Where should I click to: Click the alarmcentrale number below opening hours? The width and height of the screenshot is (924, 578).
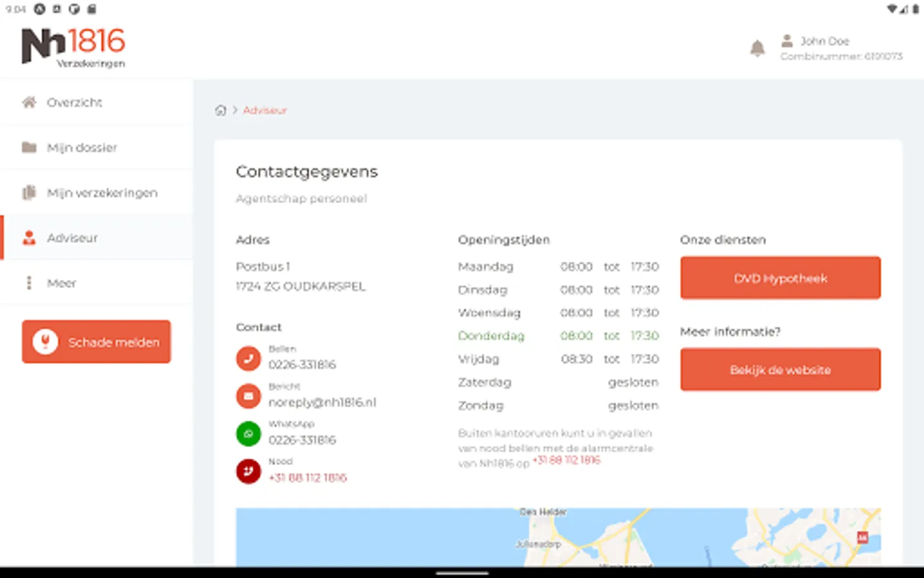567,460
